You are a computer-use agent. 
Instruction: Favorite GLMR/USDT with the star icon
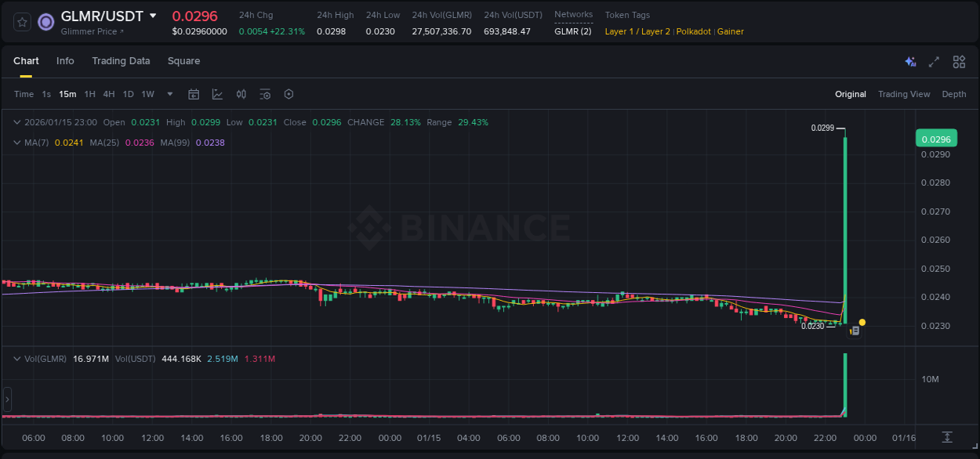(21, 21)
